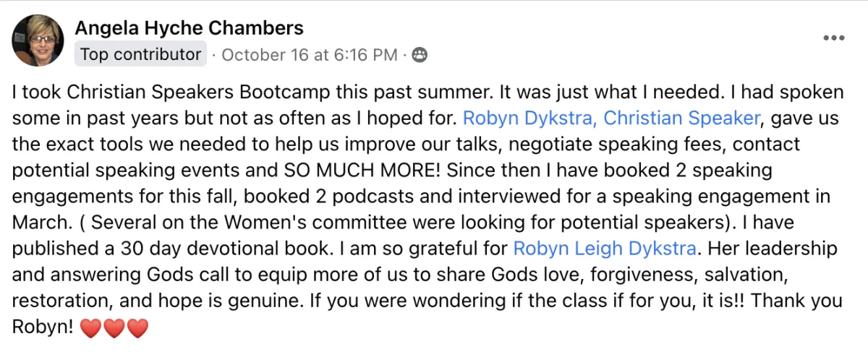Viewport: 868px width, 352px height.
Task: Click the first red heart emoji
Action: pyautogui.click(x=90, y=329)
